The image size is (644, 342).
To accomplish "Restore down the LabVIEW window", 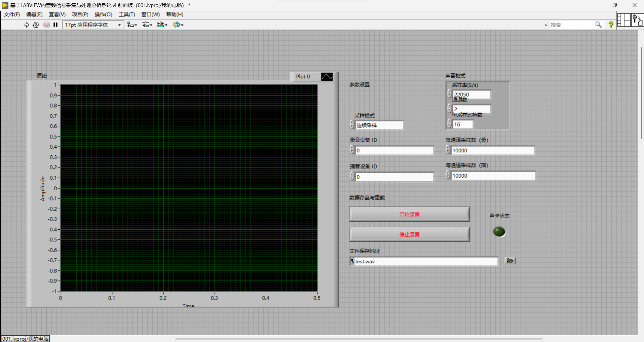I will [x=614, y=5].
